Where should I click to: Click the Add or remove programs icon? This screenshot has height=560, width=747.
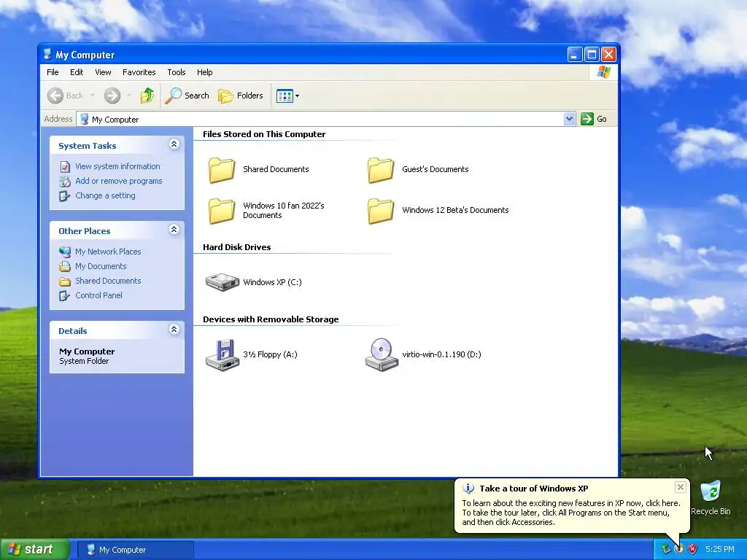click(x=65, y=182)
